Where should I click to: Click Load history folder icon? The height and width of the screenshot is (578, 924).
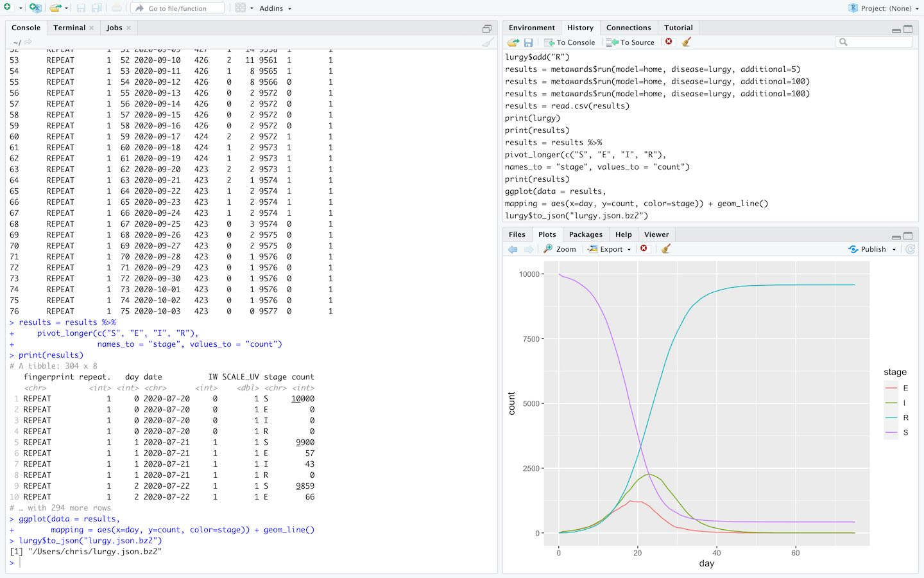pos(513,42)
